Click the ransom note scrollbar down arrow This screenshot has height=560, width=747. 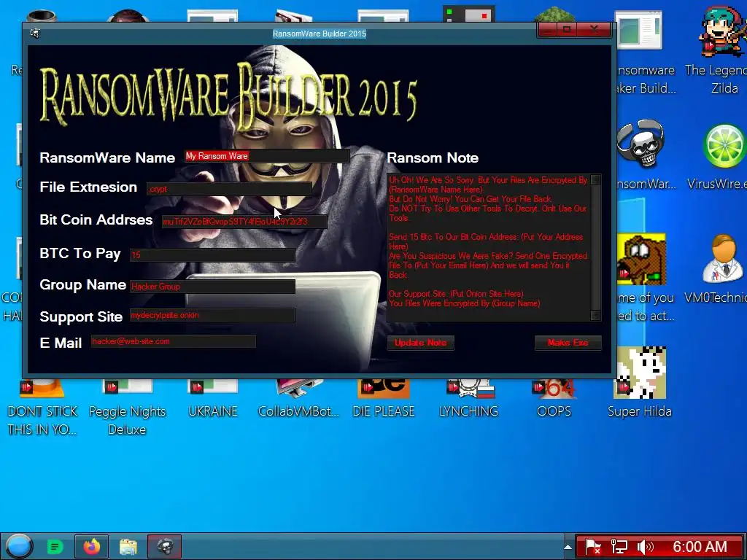tap(595, 315)
